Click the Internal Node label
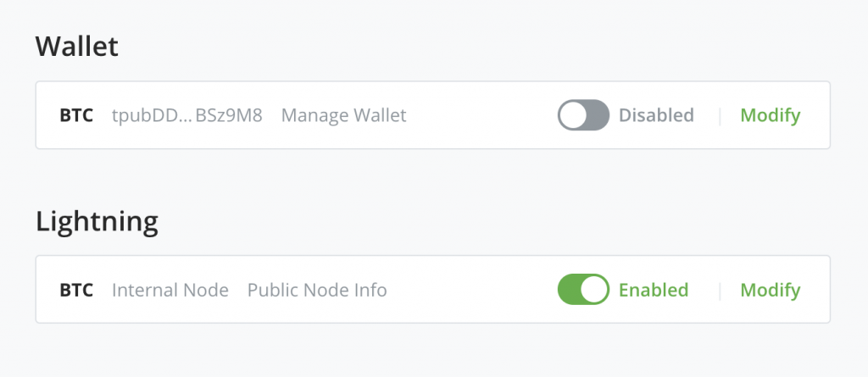The image size is (868, 377). tap(170, 290)
